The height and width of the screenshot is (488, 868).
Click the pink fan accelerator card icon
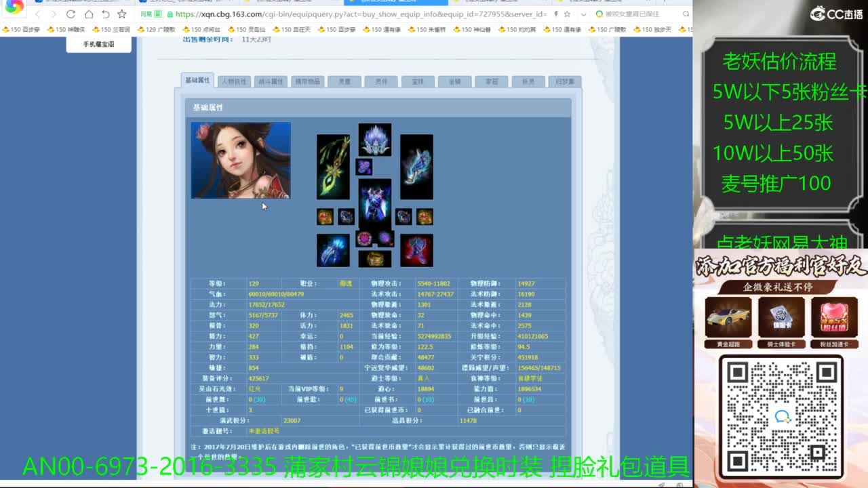pyautogui.click(x=834, y=317)
